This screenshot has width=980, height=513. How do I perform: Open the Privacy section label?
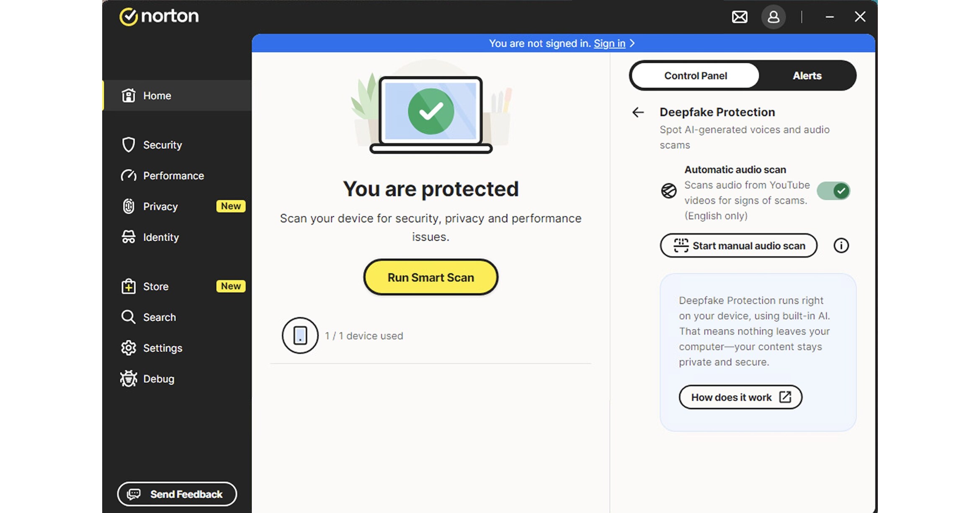[160, 206]
